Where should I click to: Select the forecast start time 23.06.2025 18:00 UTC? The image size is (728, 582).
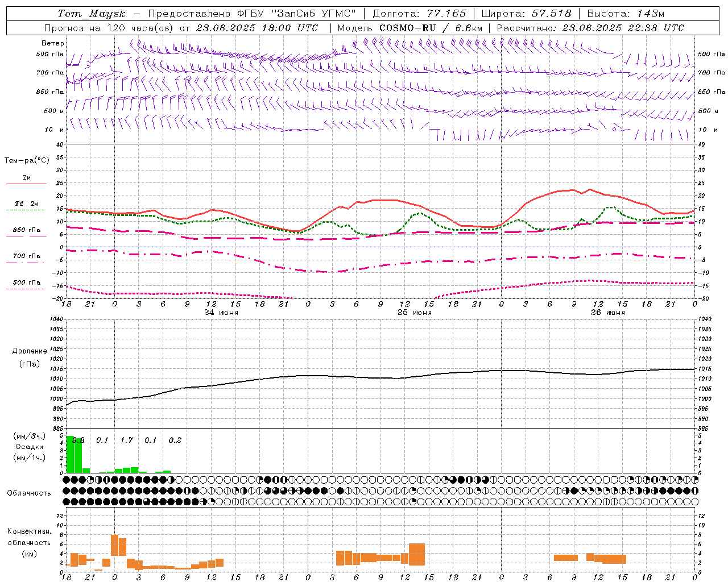pos(257,28)
